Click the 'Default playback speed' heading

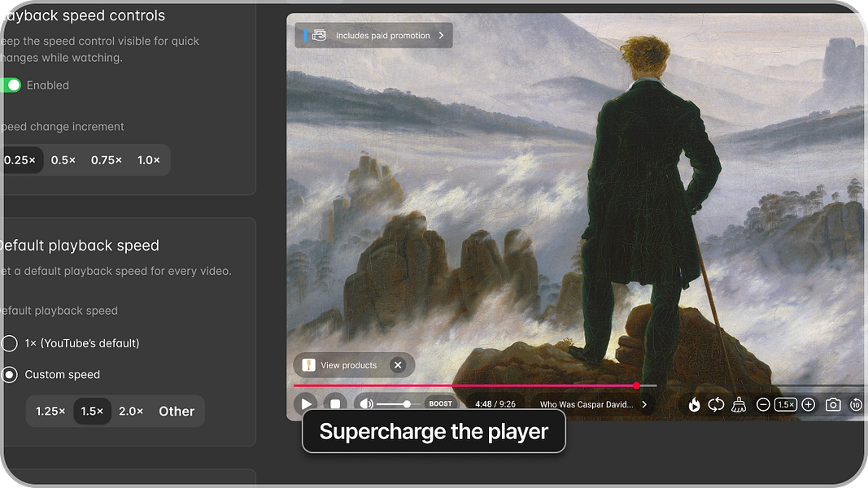pyautogui.click(x=79, y=245)
